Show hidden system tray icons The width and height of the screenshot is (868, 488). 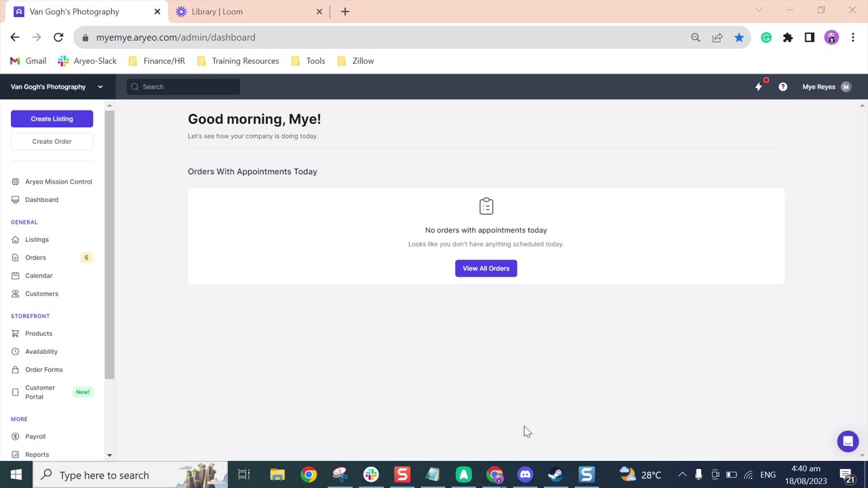pos(682,474)
